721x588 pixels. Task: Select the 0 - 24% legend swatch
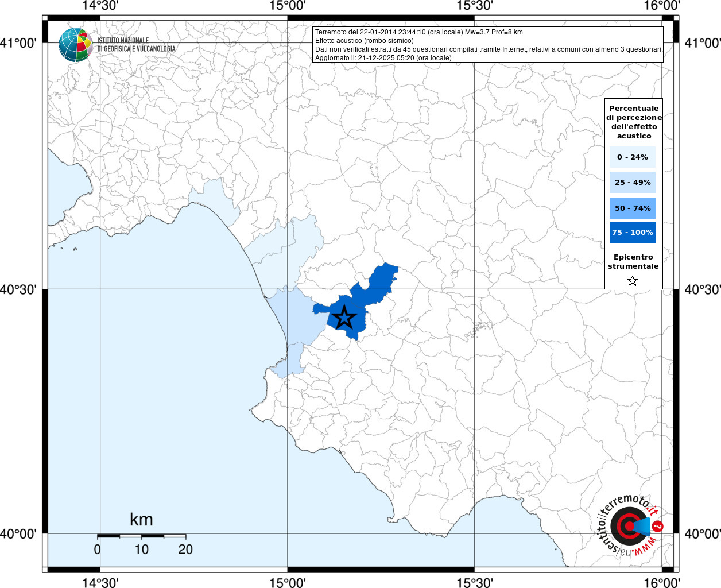633,157
